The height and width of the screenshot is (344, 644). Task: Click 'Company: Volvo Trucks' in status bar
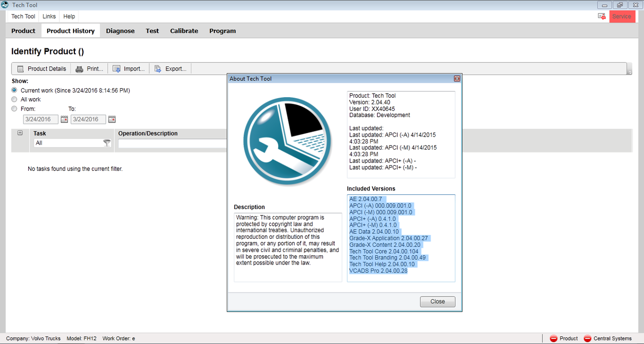coord(33,338)
